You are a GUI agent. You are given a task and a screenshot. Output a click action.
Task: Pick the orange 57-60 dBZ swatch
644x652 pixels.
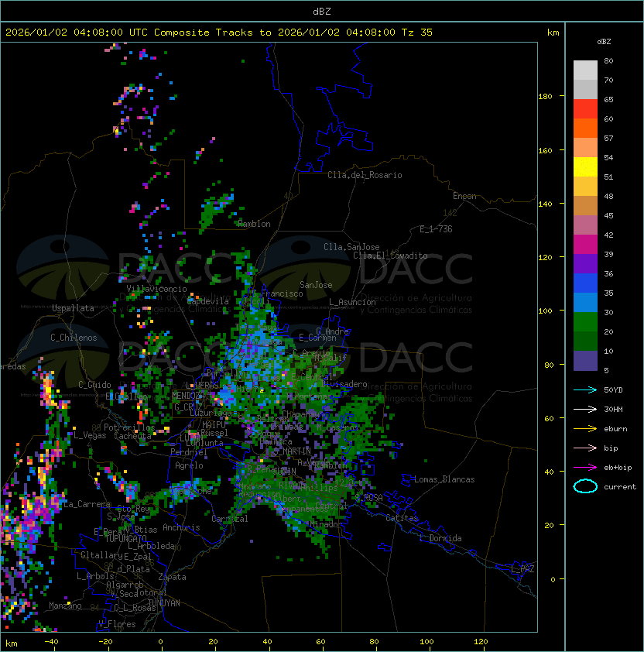point(585,128)
